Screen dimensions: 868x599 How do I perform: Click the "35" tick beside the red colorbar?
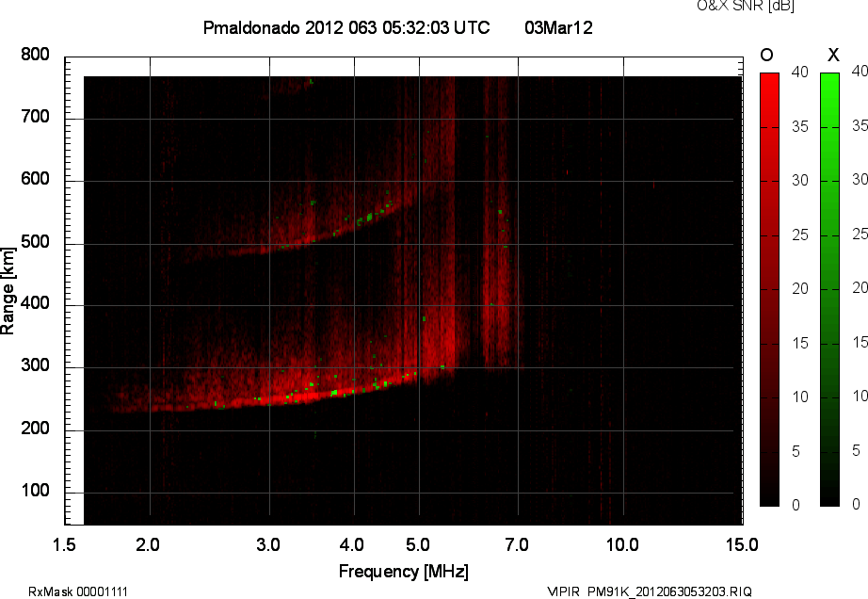(x=800, y=127)
